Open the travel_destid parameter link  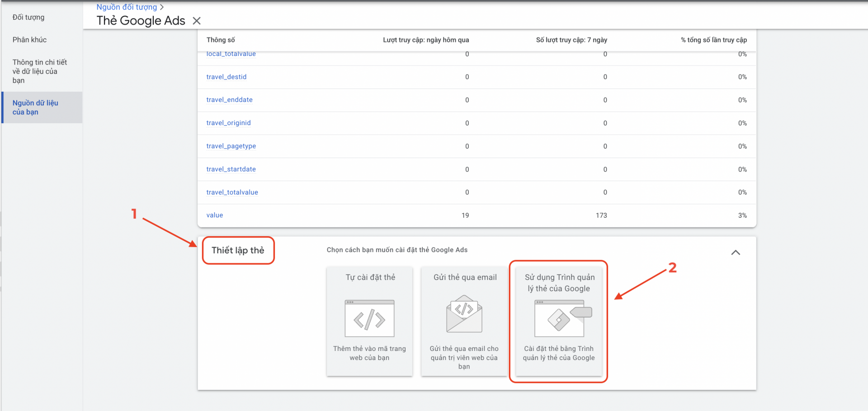point(226,77)
